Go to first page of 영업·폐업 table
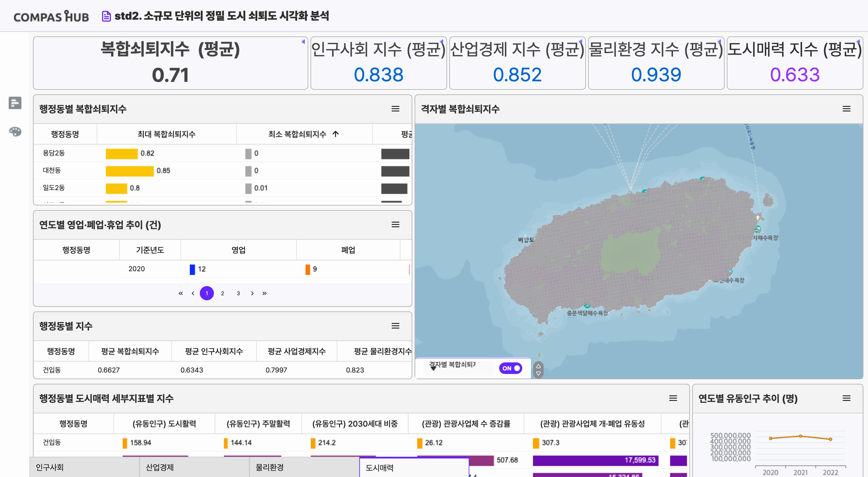 [x=181, y=293]
